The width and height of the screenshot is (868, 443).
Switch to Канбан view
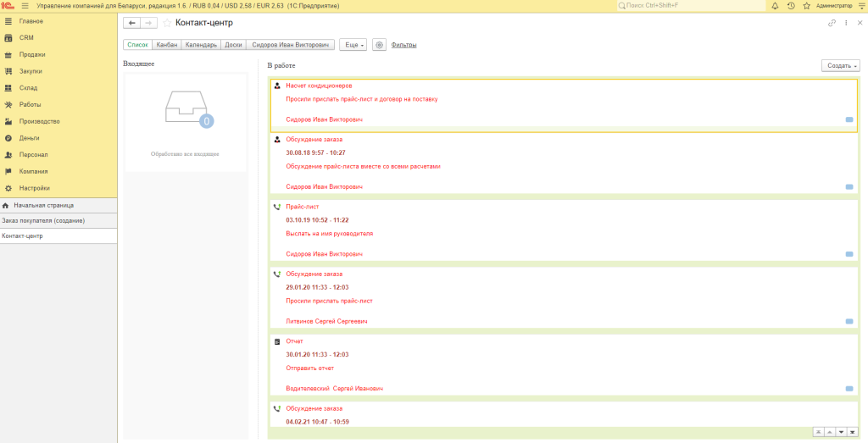(x=167, y=45)
